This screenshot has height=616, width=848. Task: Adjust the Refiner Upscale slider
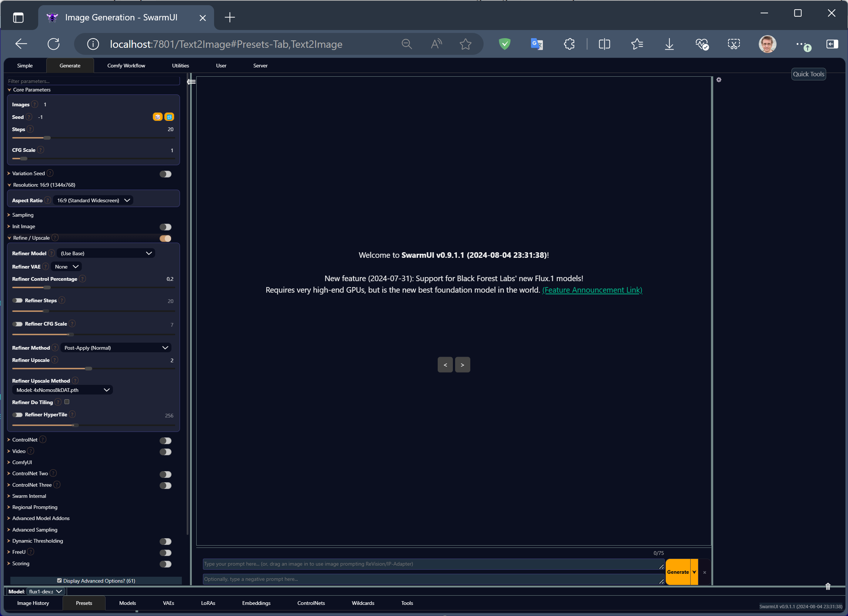[93, 369]
